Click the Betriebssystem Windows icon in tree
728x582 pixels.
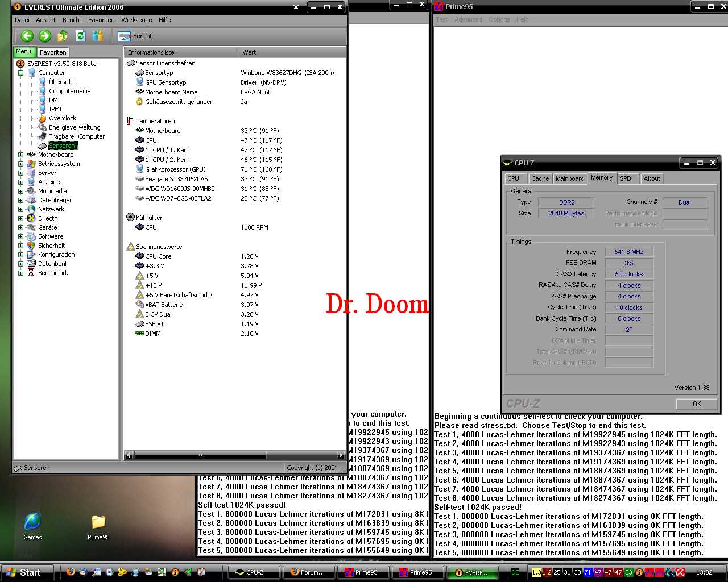[x=31, y=164]
